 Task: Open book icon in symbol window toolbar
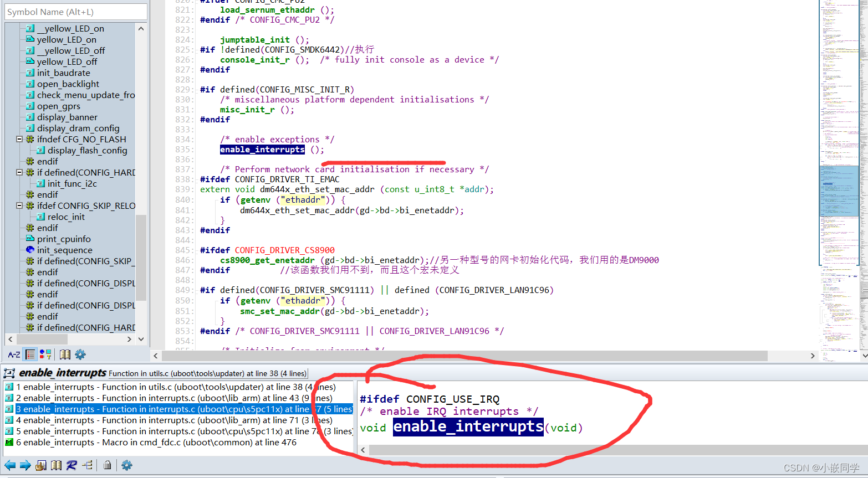click(x=65, y=354)
